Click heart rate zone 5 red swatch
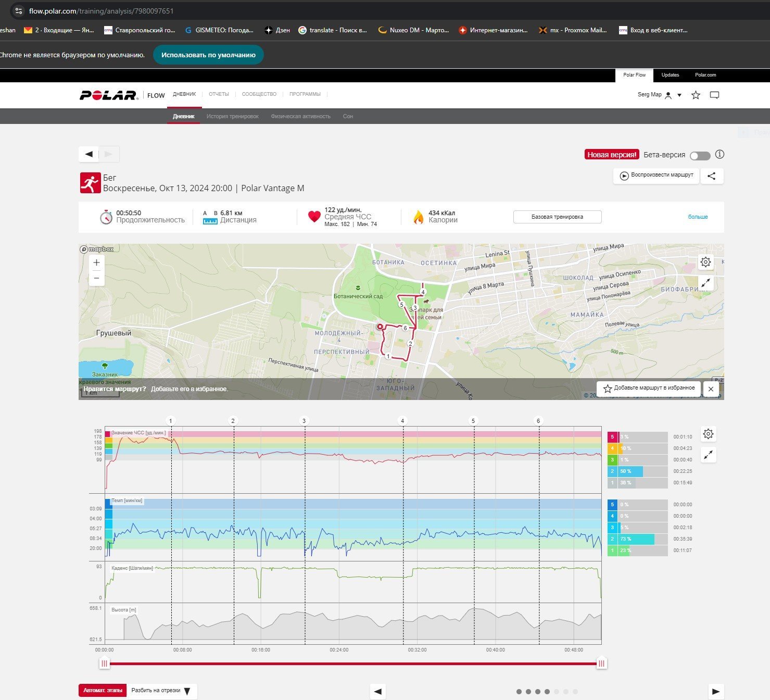Viewport: 770px width, 700px height. pos(612,437)
